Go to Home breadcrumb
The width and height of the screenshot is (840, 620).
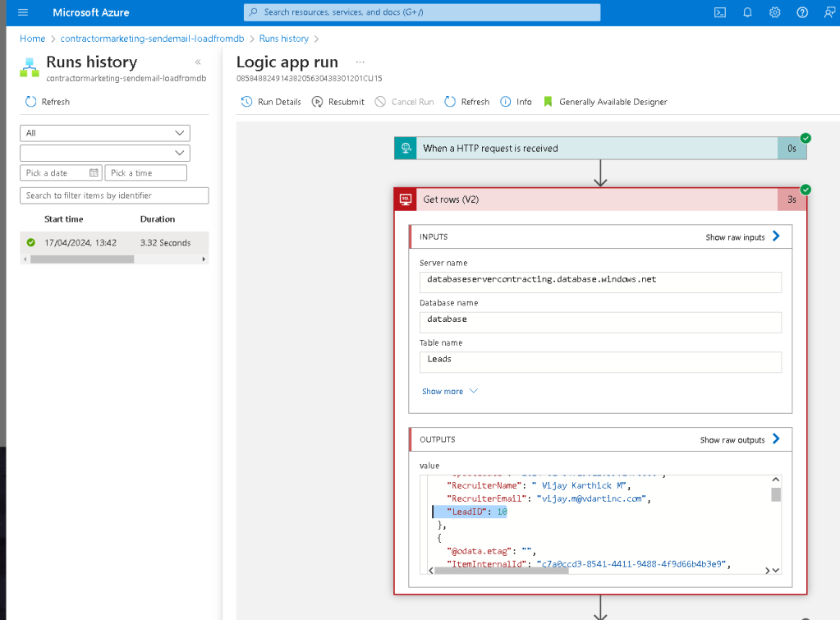[33, 39]
